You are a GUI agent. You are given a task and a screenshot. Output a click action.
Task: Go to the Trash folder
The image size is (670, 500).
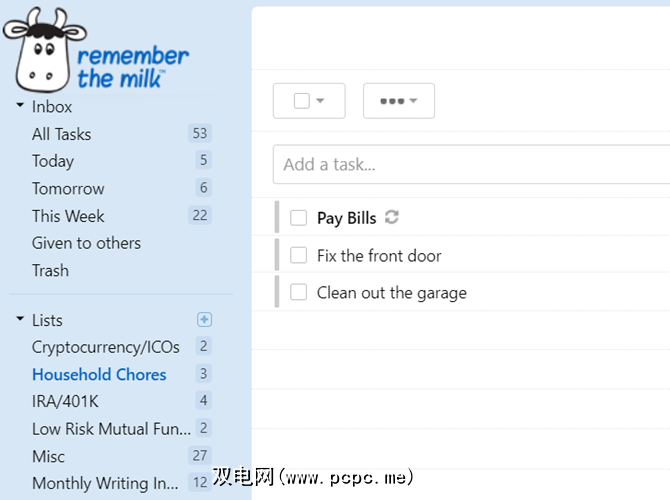coord(50,270)
